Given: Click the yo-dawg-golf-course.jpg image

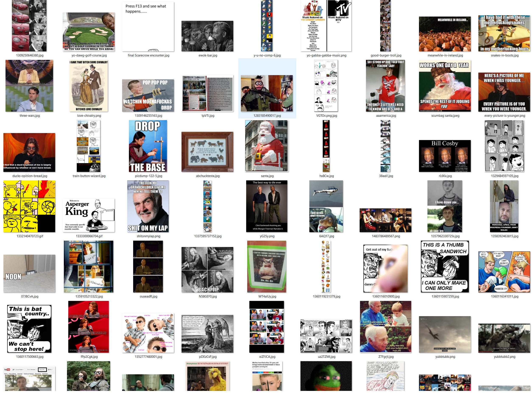Looking at the screenshot, I should pos(89,32).
